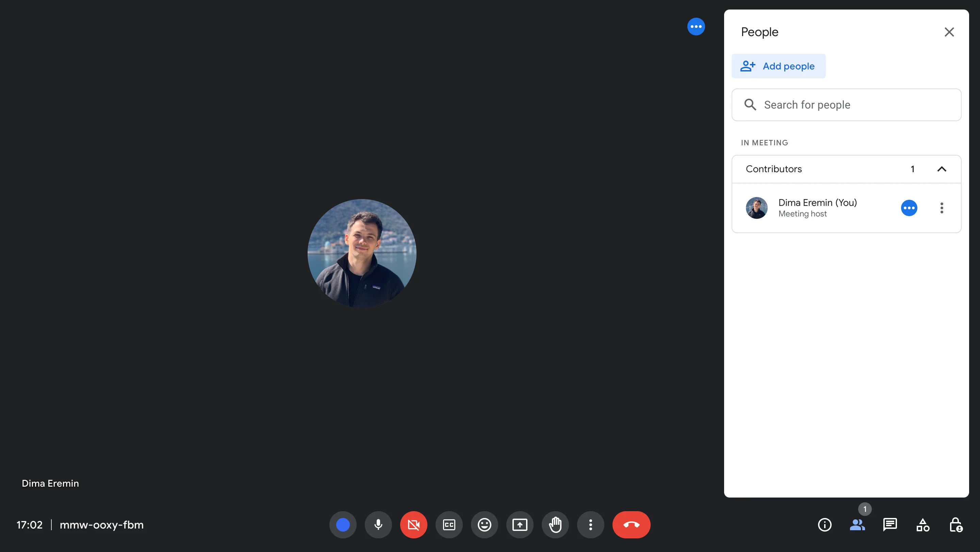980x552 pixels.
Task: Open activity or apps panel
Action: (922, 524)
